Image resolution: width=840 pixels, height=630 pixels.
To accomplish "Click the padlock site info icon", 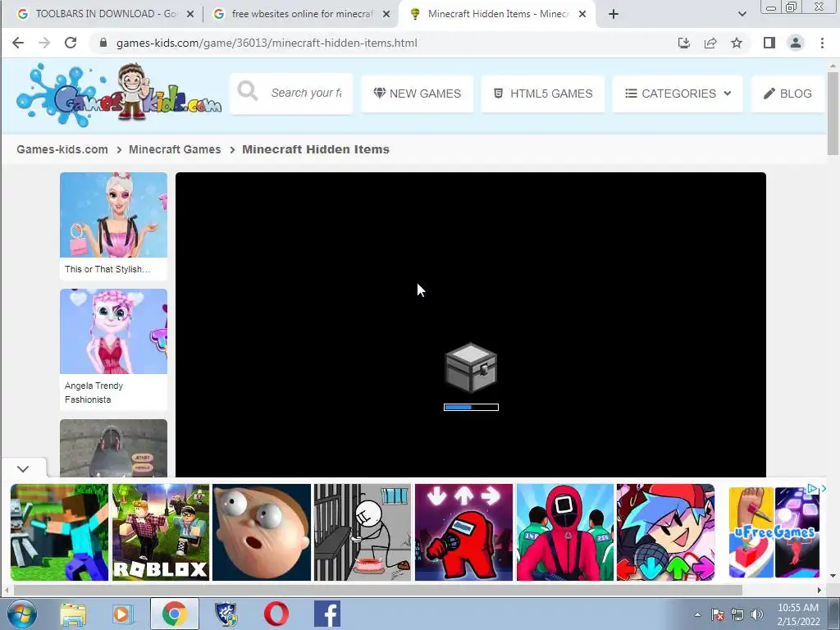I will [103, 43].
